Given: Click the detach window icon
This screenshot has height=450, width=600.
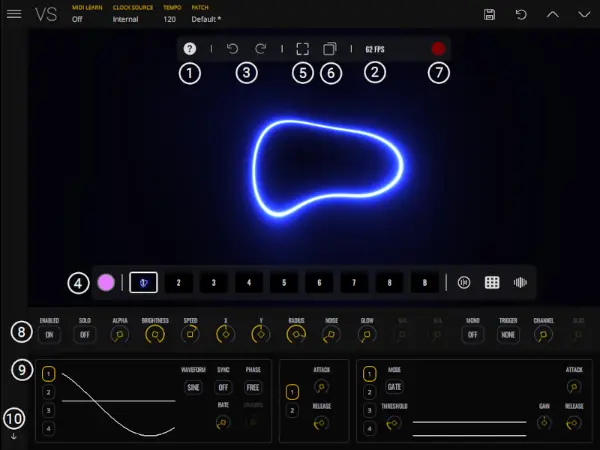Looking at the screenshot, I should pyautogui.click(x=330, y=48).
